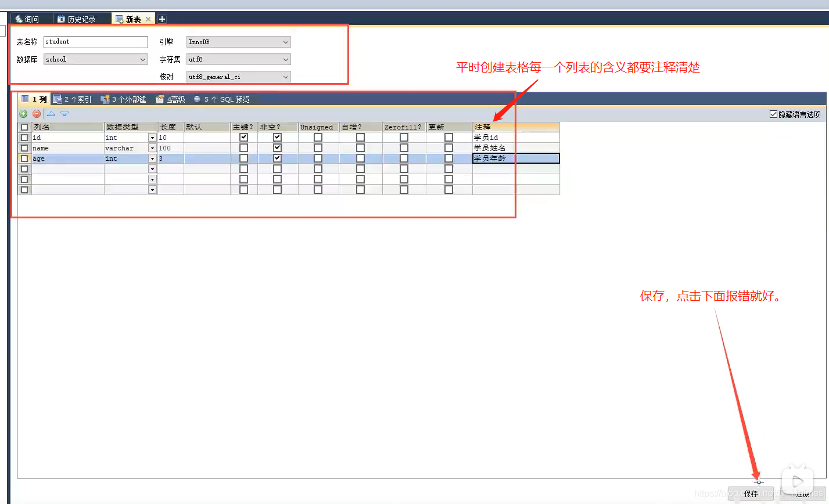
Task: Click the 学员id comment cell
Action: [x=516, y=138]
